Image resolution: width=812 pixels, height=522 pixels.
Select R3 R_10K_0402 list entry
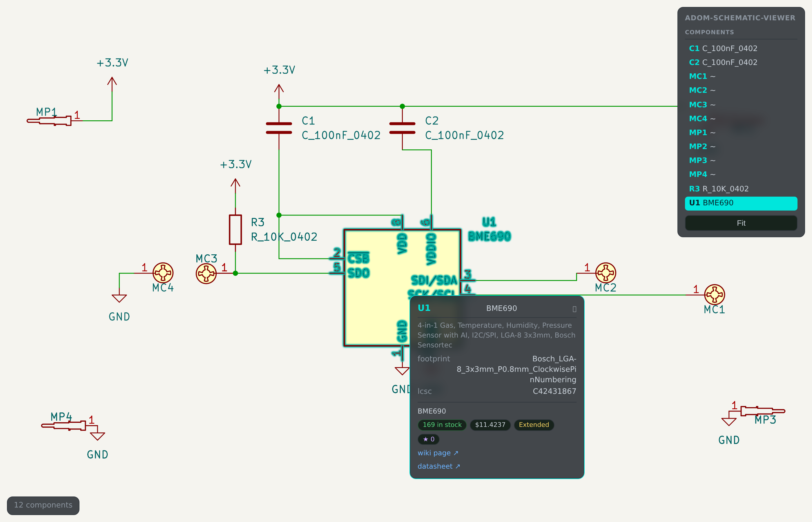pos(741,188)
